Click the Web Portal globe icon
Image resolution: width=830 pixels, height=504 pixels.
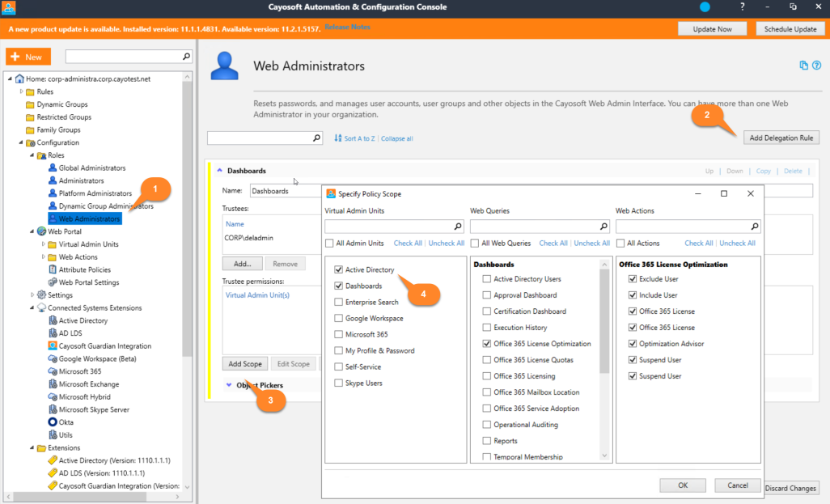(x=42, y=231)
